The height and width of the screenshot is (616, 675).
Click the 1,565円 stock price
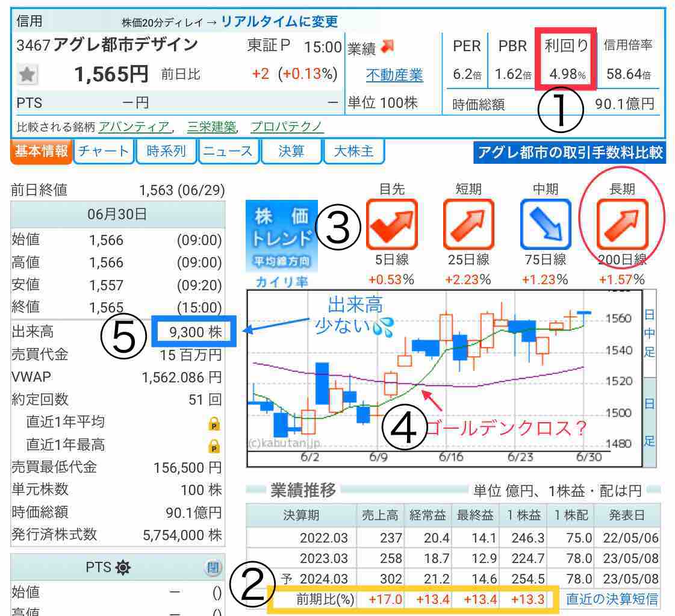(x=111, y=74)
